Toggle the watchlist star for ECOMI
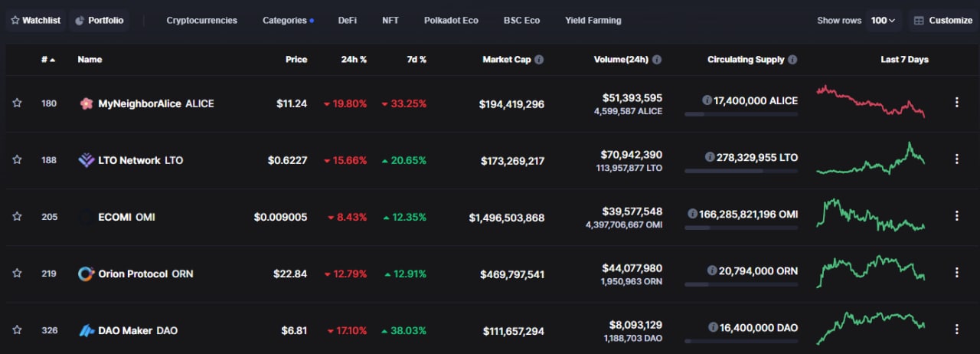Image resolution: width=980 pixels, height=354 pixels. (x=17, y=216)
